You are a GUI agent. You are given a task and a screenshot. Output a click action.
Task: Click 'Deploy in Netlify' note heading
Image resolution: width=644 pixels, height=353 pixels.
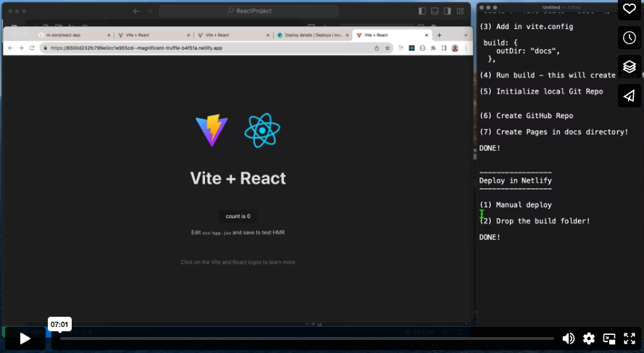point(516,180)
